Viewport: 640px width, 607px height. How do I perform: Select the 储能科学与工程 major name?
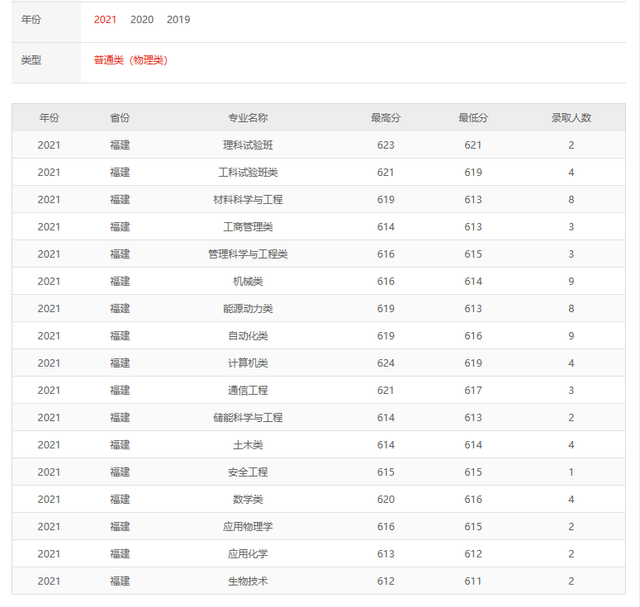248,418
